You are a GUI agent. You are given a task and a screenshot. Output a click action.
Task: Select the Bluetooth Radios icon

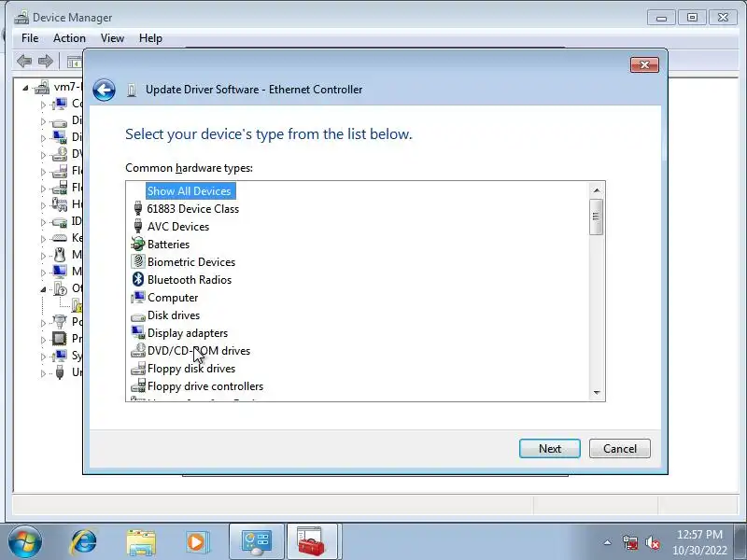click(x=137, y=279)
